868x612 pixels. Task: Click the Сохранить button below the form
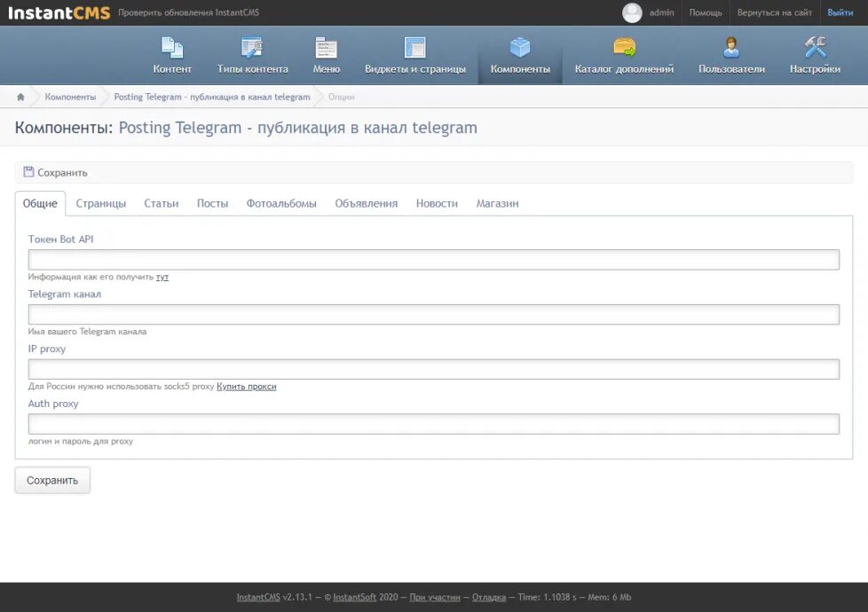(52, 481)
